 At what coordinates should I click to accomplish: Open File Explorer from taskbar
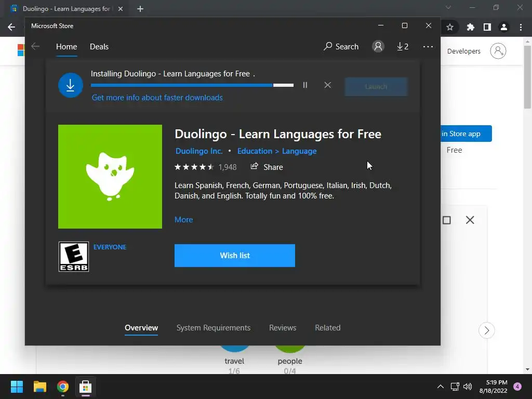point(39,387)
